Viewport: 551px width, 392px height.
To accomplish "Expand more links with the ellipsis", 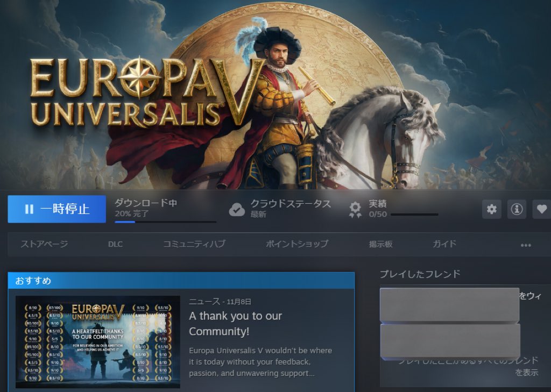I will pos(526,245).
